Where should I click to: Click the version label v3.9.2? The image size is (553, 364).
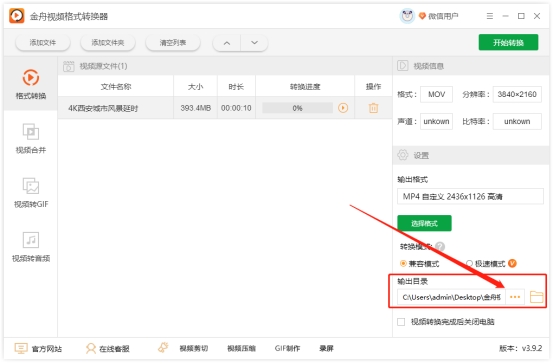coord(521,348)
